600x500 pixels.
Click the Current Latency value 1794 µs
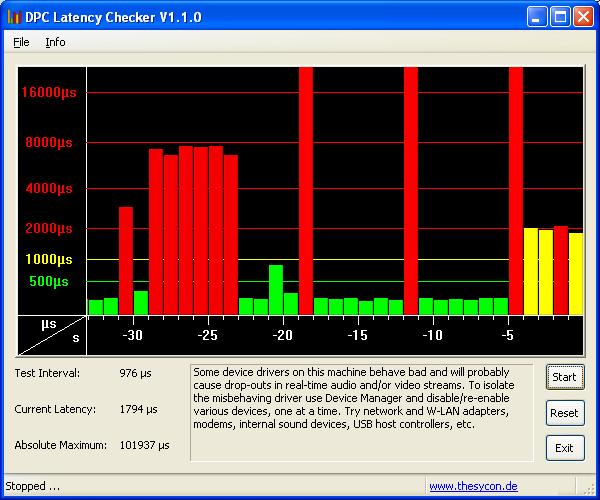[x=139, y=409]
